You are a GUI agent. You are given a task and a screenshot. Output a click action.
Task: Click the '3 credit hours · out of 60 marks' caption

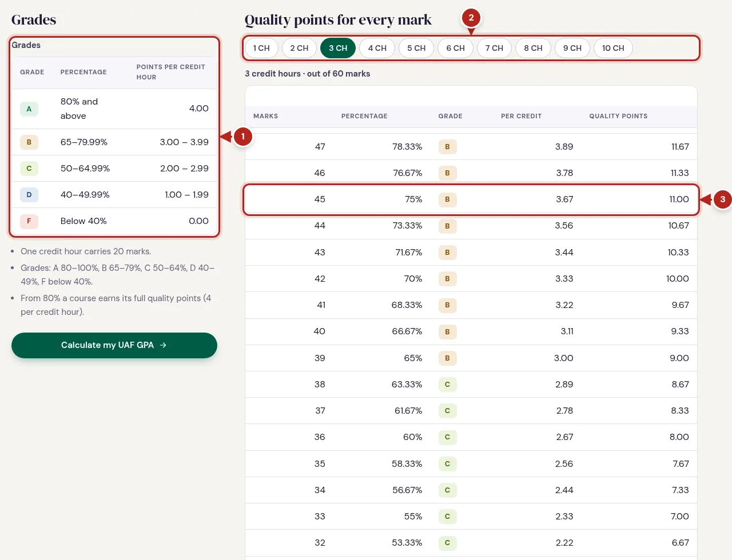pos(308,74)
